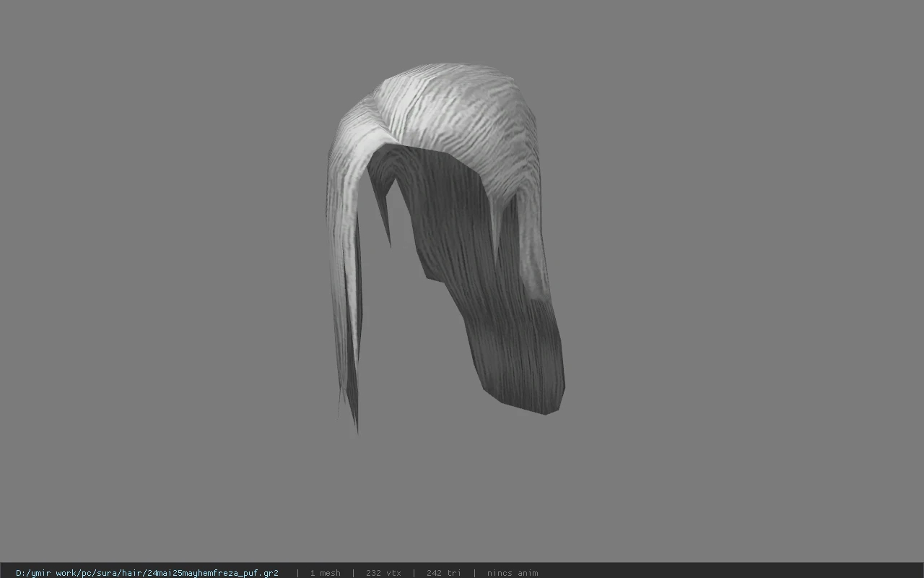Click the separator between mesh and vtx counts

[353, 573]
